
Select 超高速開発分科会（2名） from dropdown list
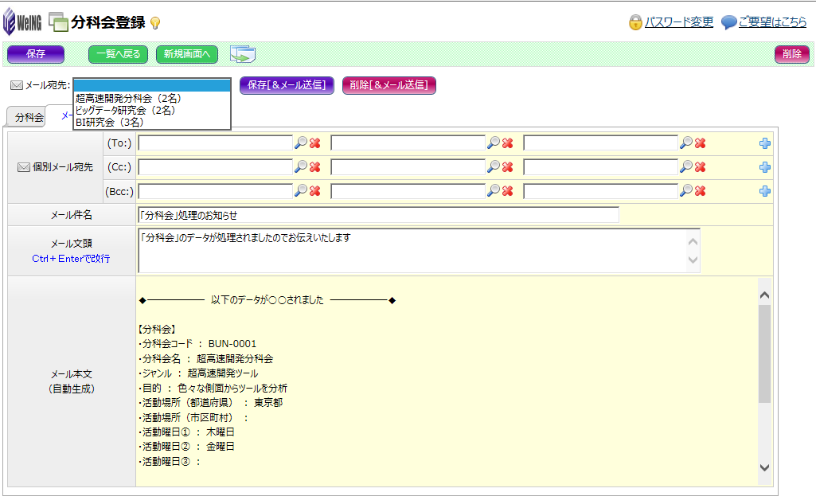point(128,98)
